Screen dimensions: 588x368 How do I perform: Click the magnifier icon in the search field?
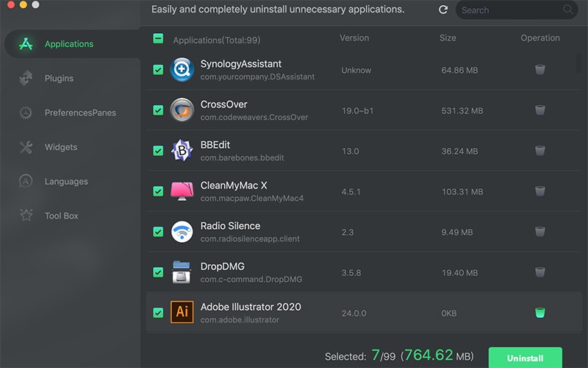(x=568, y=10)
